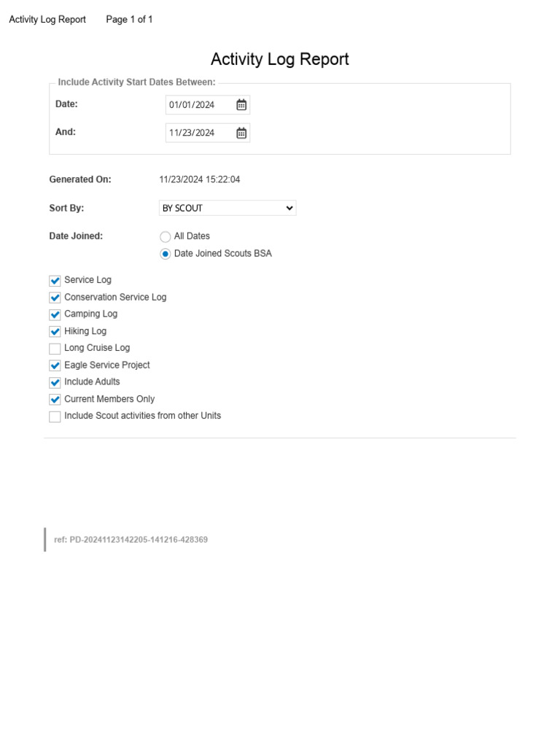Click the Generated On timestamp value
Screen dimensions: 560x747
pyautogui.click(x=200, y=179)
